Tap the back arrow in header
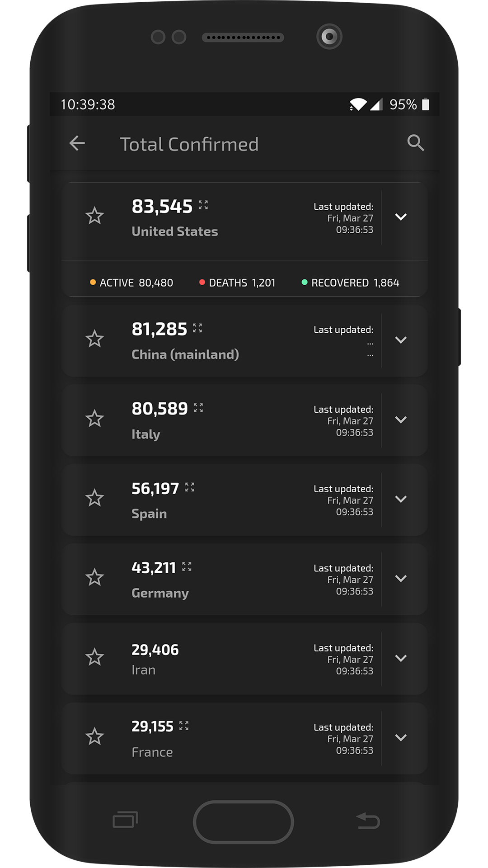 (77, 143)
